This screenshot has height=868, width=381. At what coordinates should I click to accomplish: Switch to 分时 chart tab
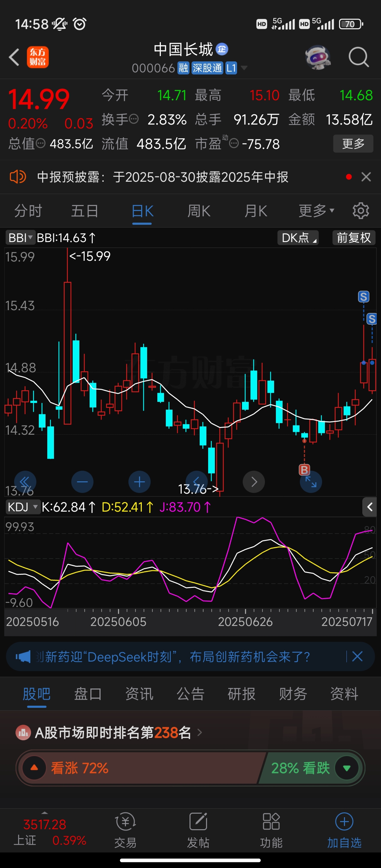[x=28, y=211]
